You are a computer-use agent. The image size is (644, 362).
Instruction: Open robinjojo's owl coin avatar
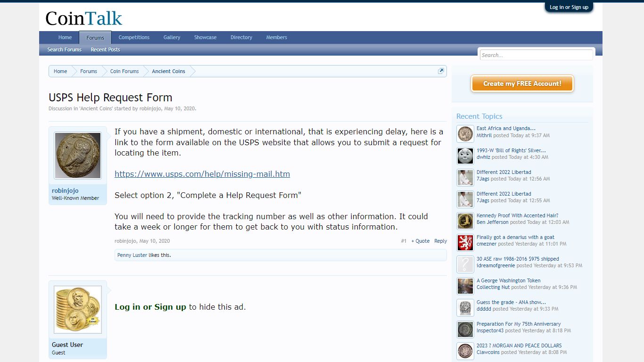click(78, 156)
